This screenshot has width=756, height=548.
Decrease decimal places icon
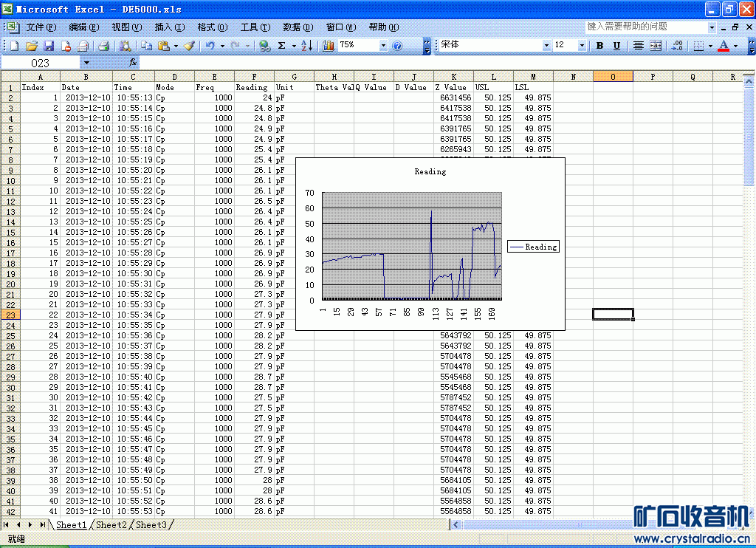677,46
